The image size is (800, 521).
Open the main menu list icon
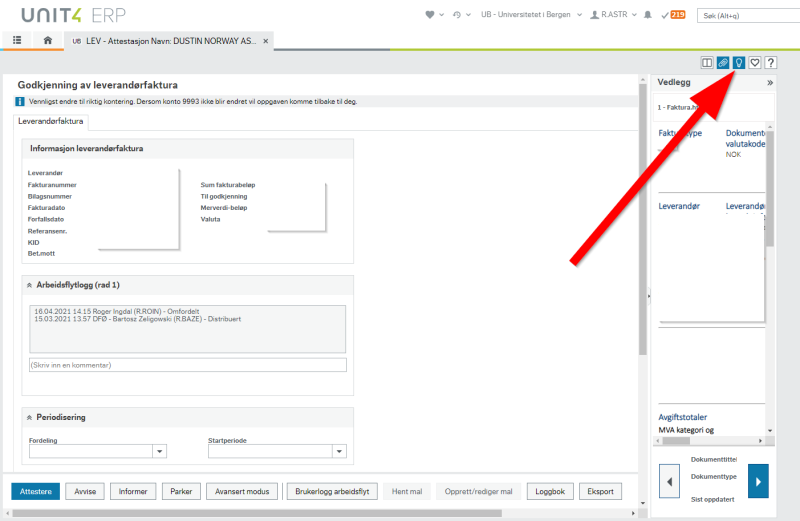pyautogui.click(x=17, y=40)
